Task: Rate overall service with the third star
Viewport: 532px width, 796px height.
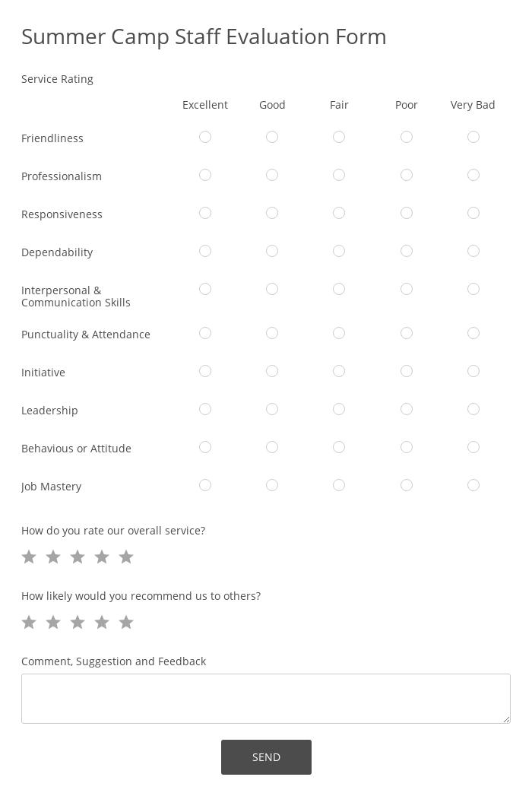Action: coord(78,557)
